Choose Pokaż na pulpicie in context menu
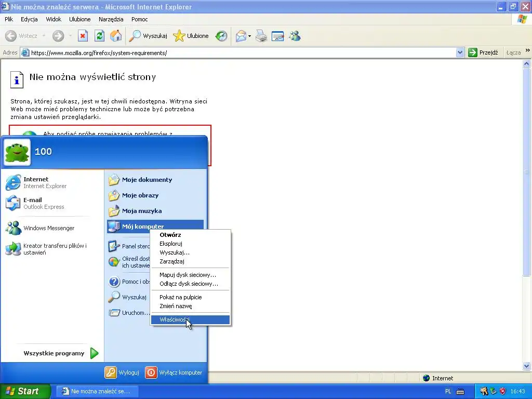 (190, 297)
